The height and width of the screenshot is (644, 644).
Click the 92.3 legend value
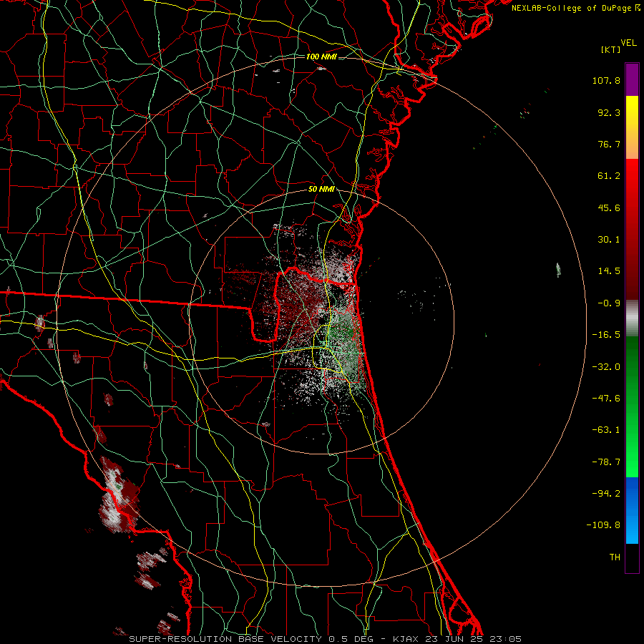point(609,112)
